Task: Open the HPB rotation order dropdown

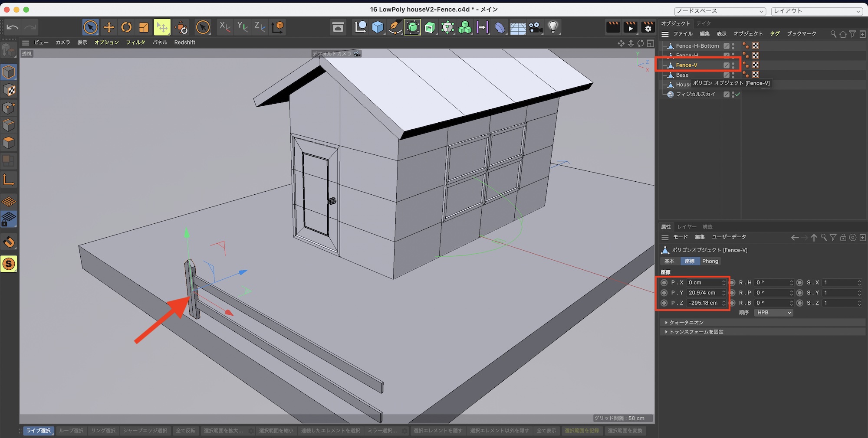Action: tap(773, 313)
